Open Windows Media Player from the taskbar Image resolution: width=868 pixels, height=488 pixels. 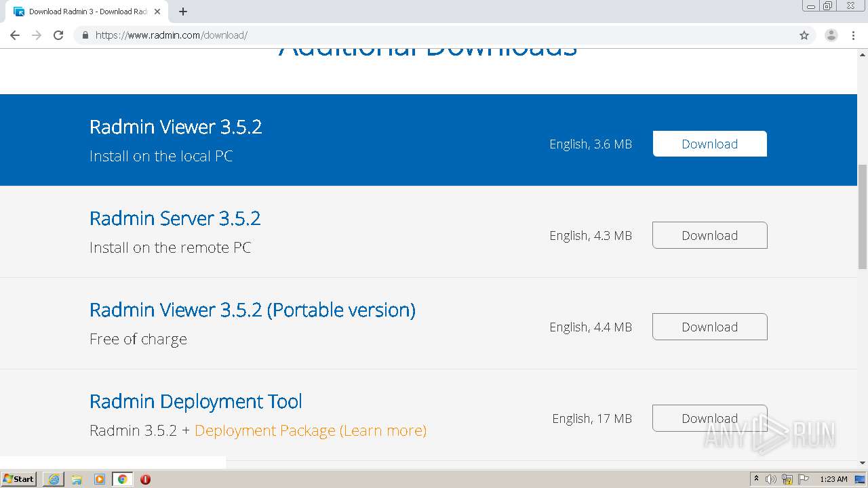click(100, 479)
